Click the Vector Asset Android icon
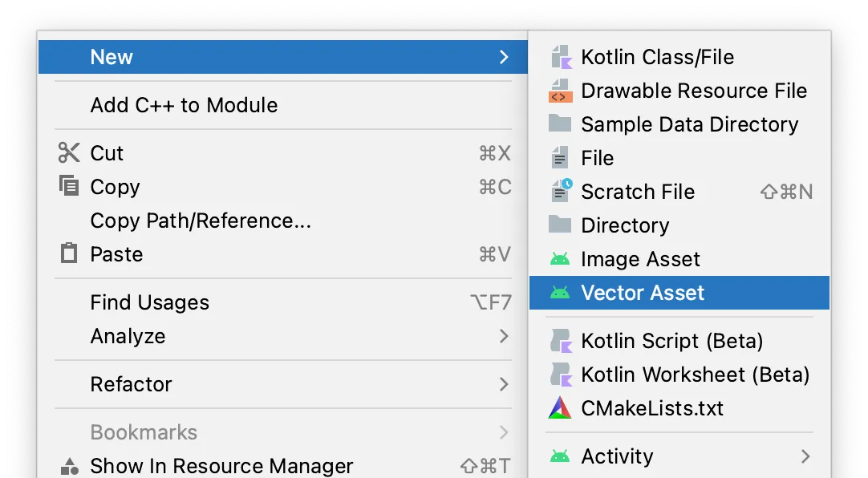 560,293
